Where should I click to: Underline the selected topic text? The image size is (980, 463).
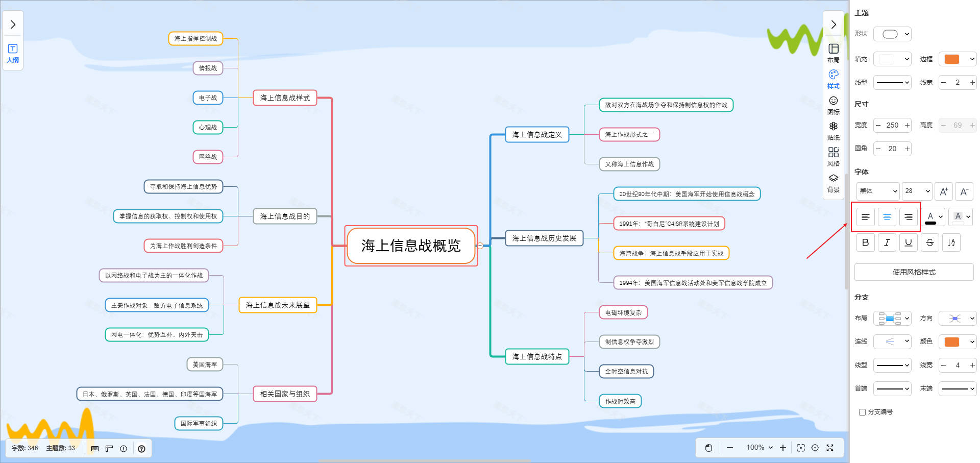point(908,242)
